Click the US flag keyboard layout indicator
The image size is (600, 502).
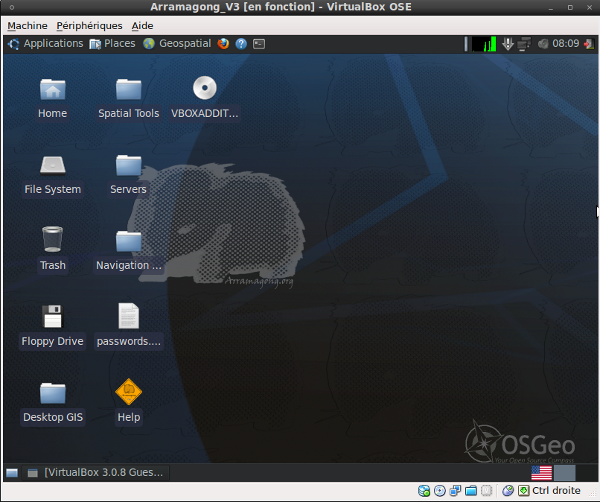point(541,473)
